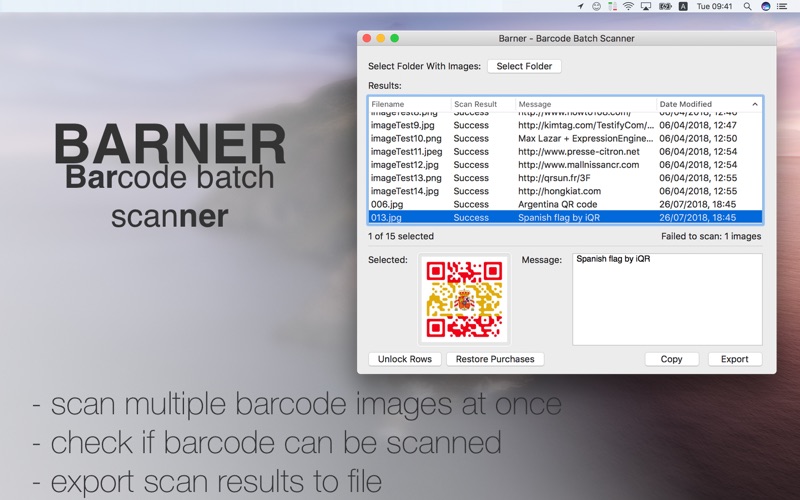Select the 006.jpg row
This screenshot has height=500, width=800.
565,205
